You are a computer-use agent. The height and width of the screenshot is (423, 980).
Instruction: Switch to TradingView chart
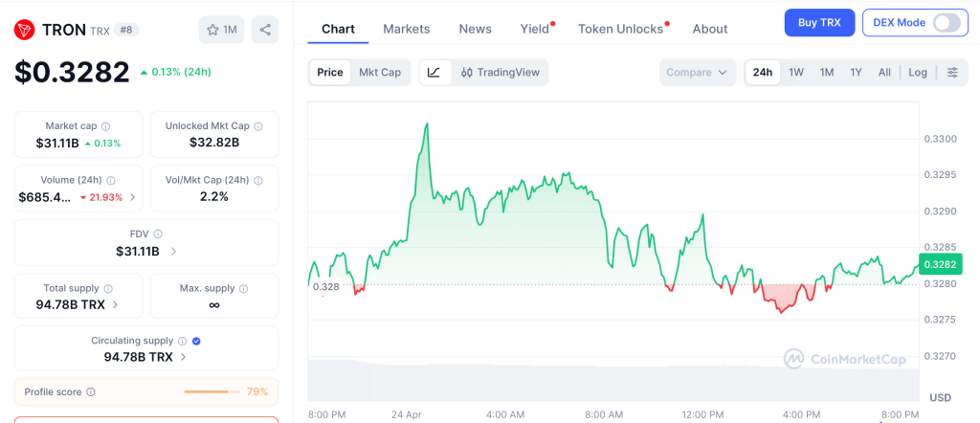coord(500,72)
